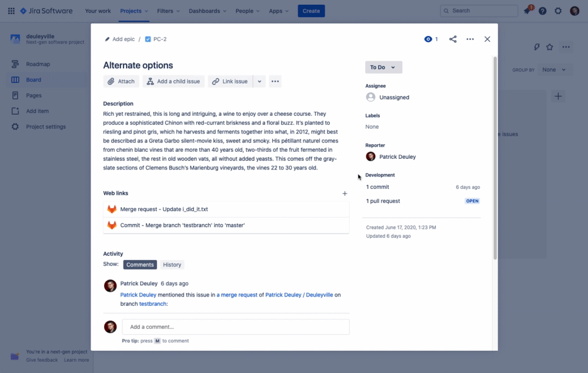Screen dimensions: 588x373
Task: Click the Search field in top bar
Action: [x=479, y=11]
